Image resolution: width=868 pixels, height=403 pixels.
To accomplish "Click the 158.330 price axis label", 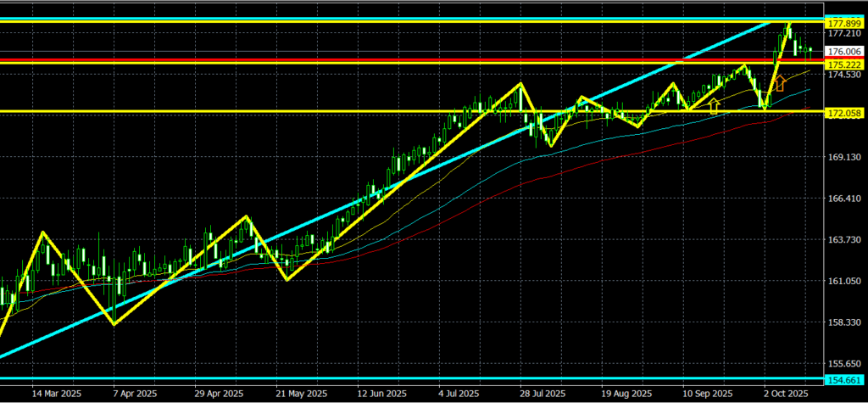I will pos(843,323).
